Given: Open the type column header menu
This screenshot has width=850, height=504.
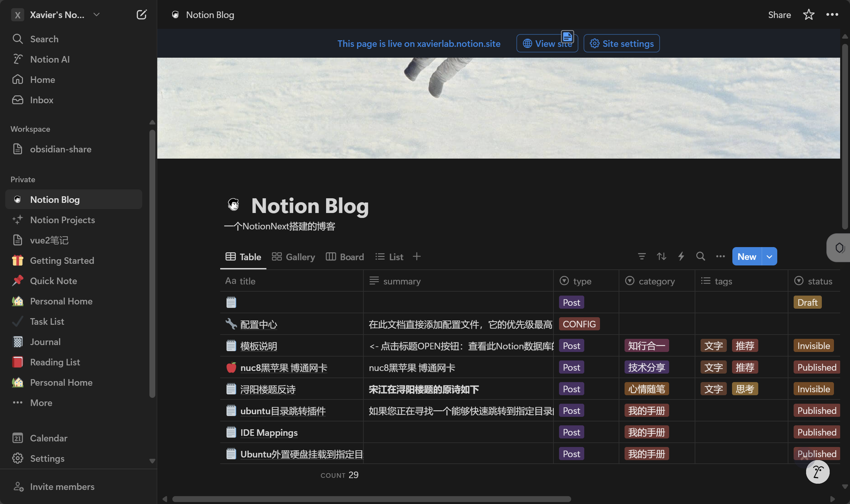Looking at the screenshot, I should (x=586, y=281).
